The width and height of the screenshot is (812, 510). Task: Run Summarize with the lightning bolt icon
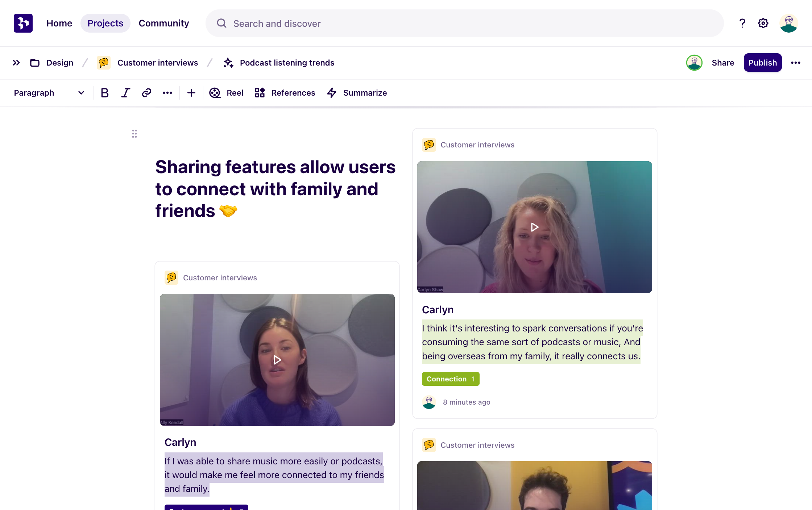[x=356, y=93]
